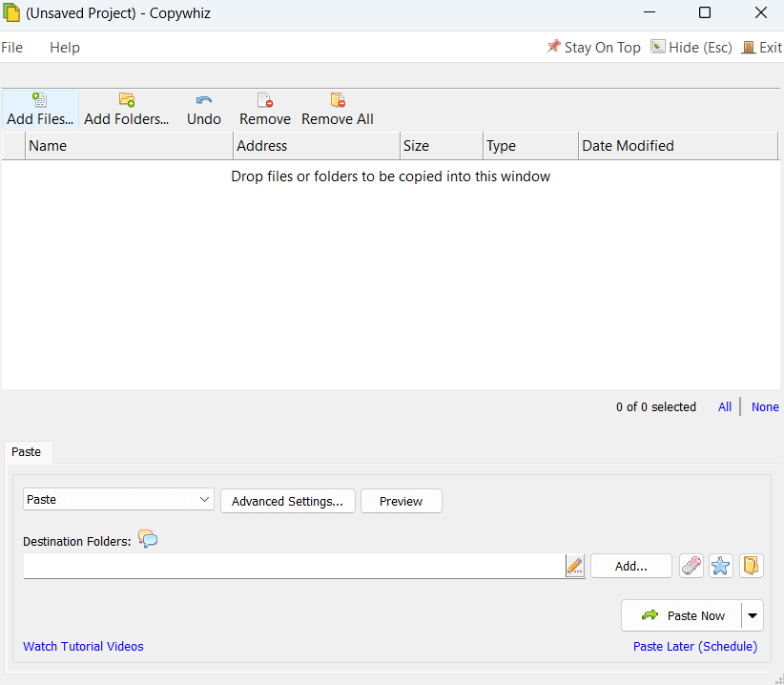Click into the Destination Folders input field

click(291, 566)
